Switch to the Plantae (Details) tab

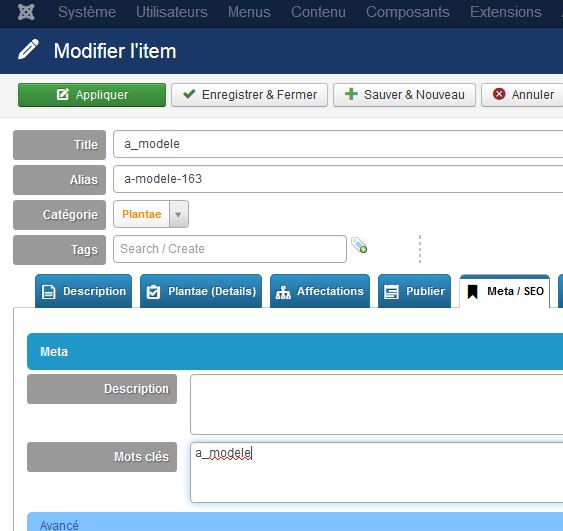(201, 291)
